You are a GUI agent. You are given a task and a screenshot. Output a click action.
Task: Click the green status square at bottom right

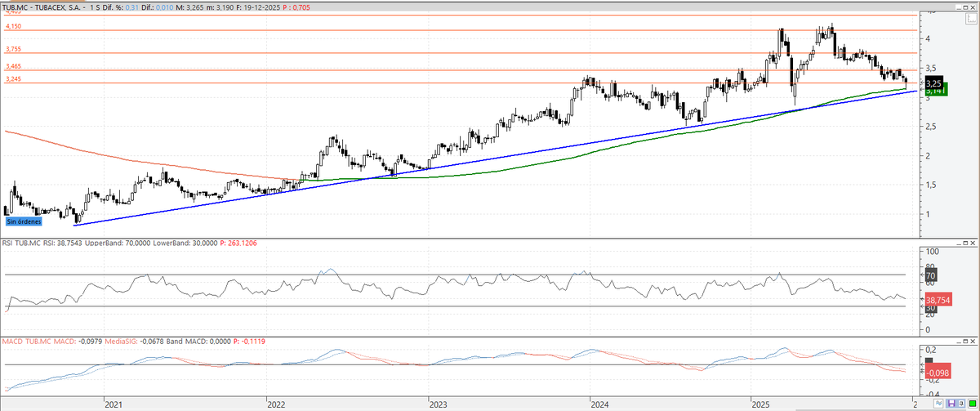point(973,404)
